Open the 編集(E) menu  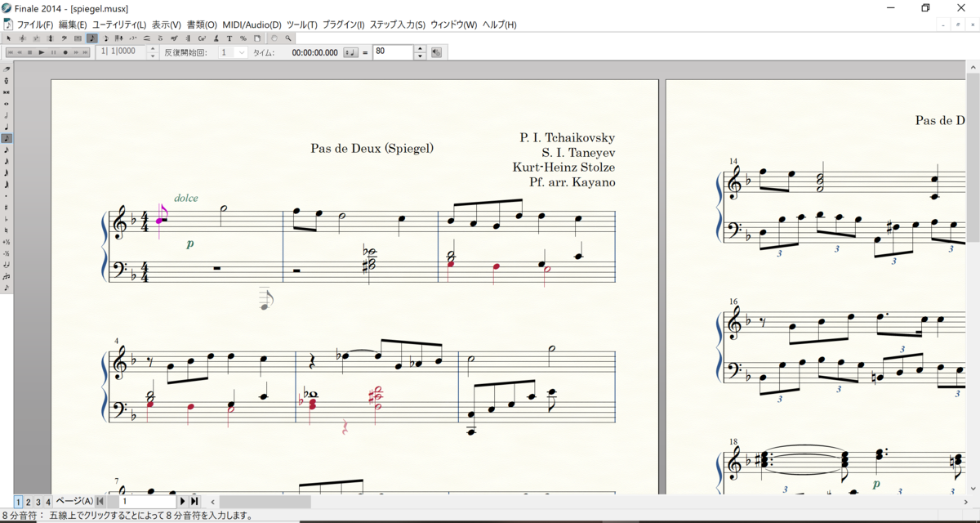click(73, 25)
